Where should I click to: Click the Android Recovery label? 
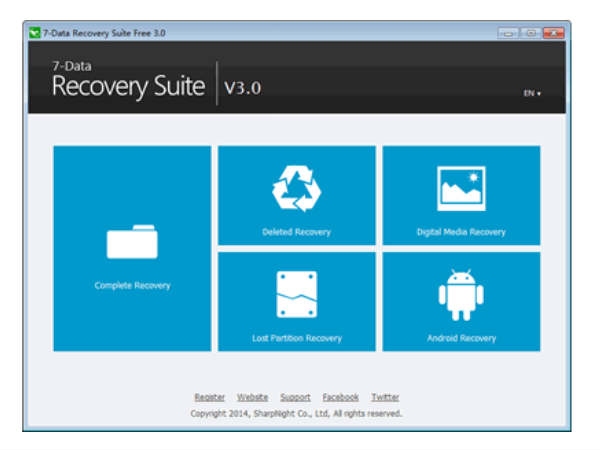(461, 338)
